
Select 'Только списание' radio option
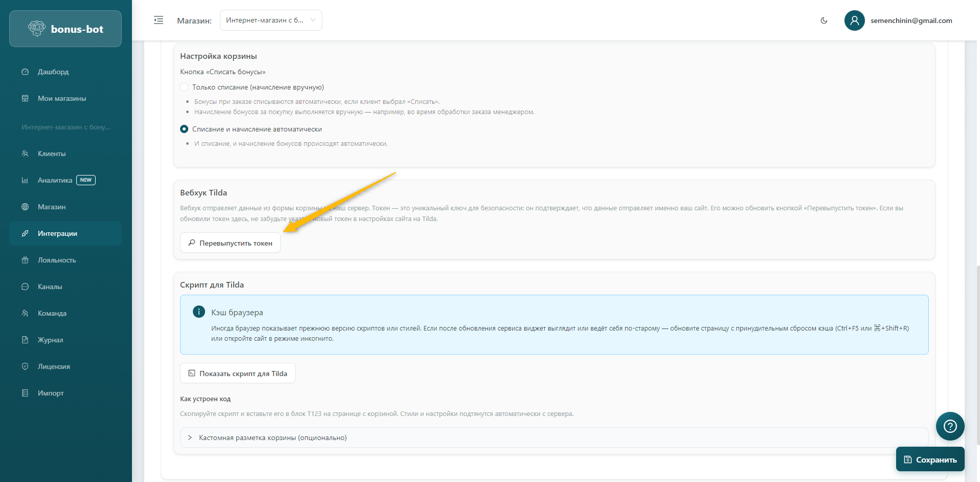pyautogui.click(x=184, y=87)
